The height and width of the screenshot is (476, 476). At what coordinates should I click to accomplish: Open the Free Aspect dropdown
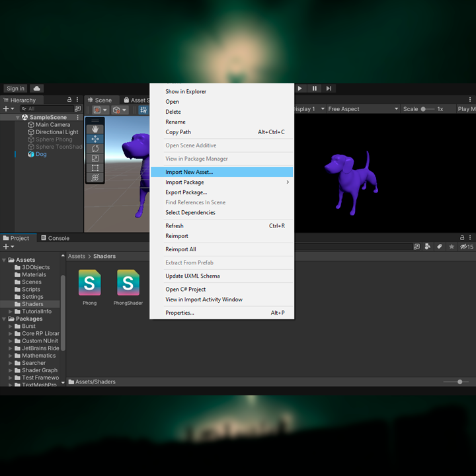click(x=363, y=109)
